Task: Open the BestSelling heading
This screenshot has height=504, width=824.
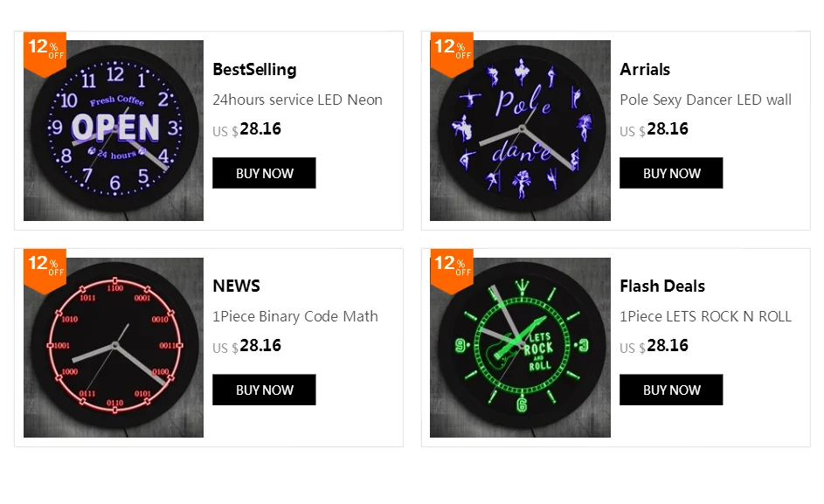Action: pyautogui.click(x=254, y=70)
